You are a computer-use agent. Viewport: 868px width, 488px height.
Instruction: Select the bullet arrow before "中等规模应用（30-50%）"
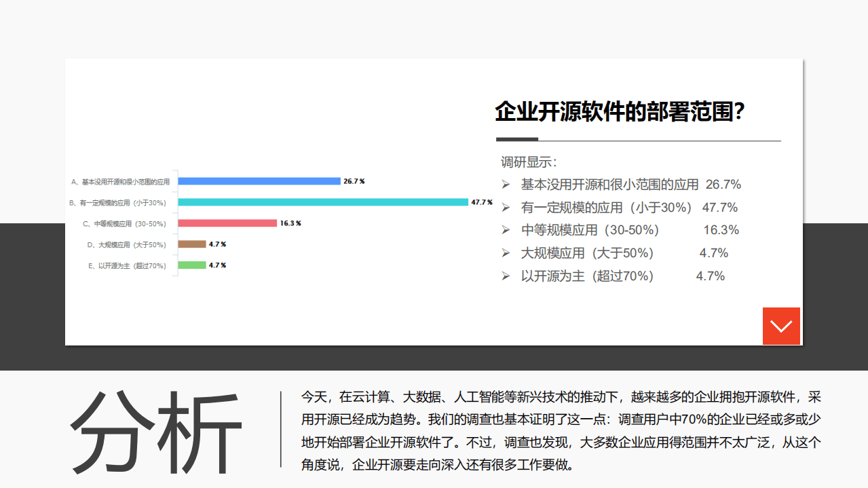point(506,229)
